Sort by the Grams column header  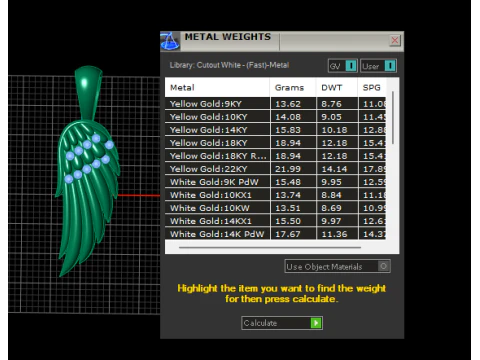(x=293, y=88)
